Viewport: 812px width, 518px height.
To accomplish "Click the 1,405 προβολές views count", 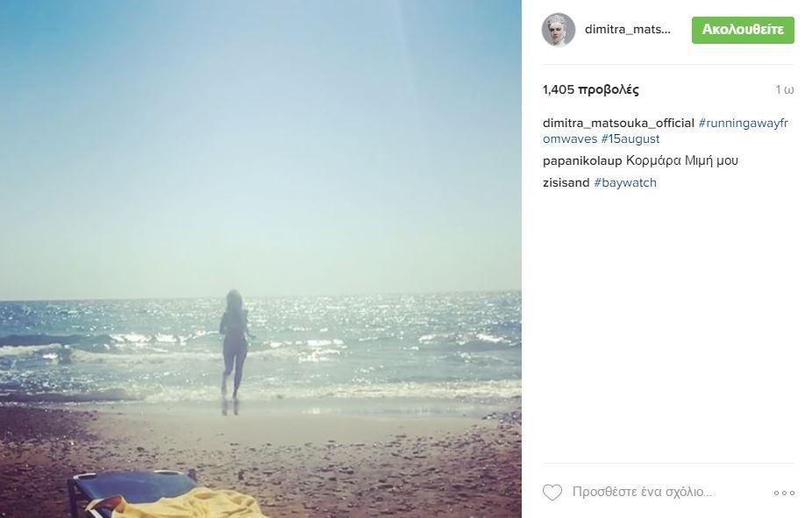I will [x=590, y=89].
